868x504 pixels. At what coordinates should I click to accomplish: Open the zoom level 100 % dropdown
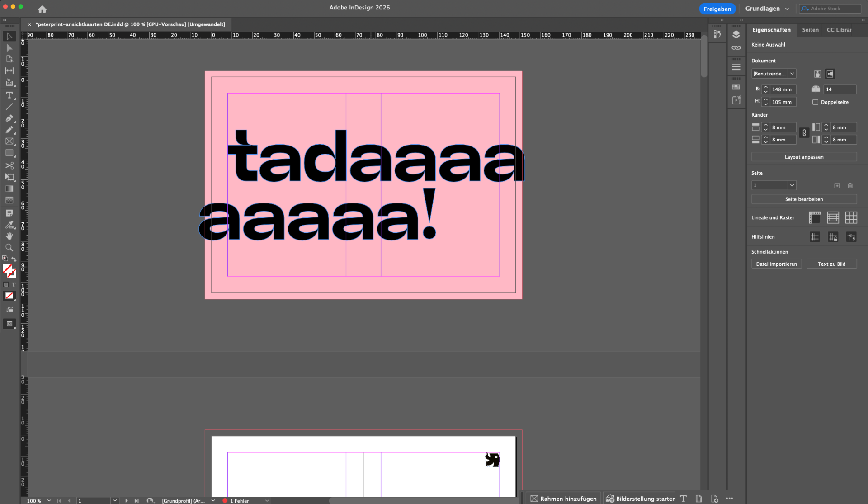click(x=49, y=501)
